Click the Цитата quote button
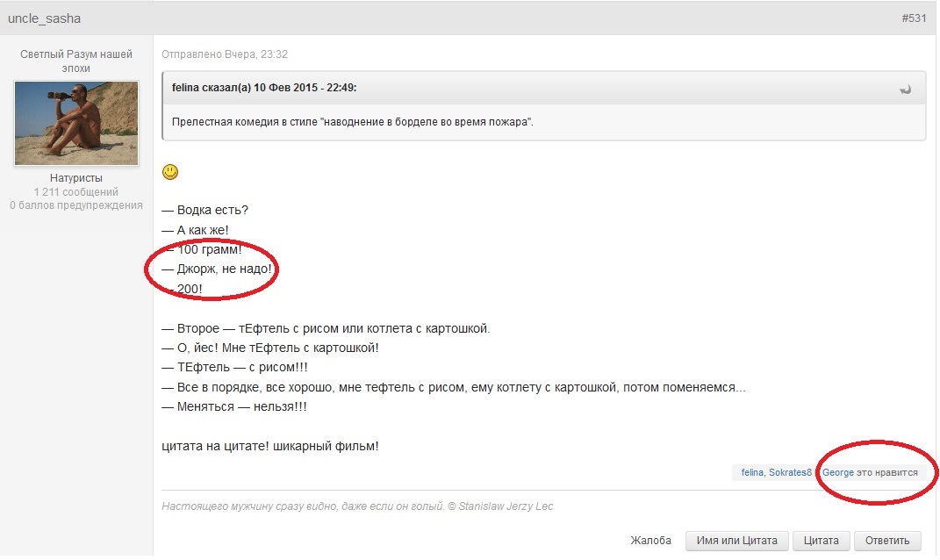 coord(821,540)
